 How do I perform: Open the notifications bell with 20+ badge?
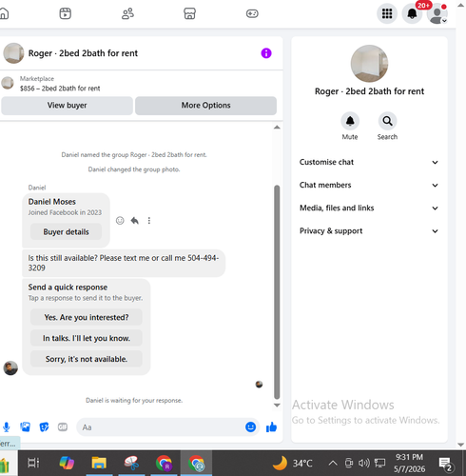412,13
